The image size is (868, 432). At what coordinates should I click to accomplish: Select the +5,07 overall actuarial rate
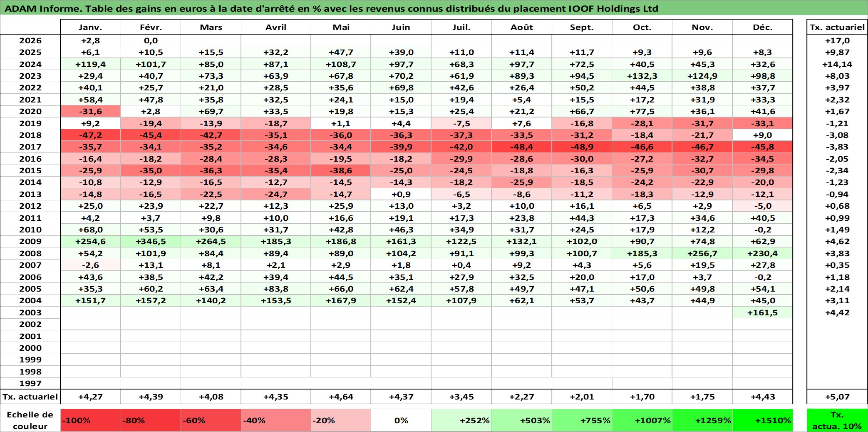pos(837,397)
